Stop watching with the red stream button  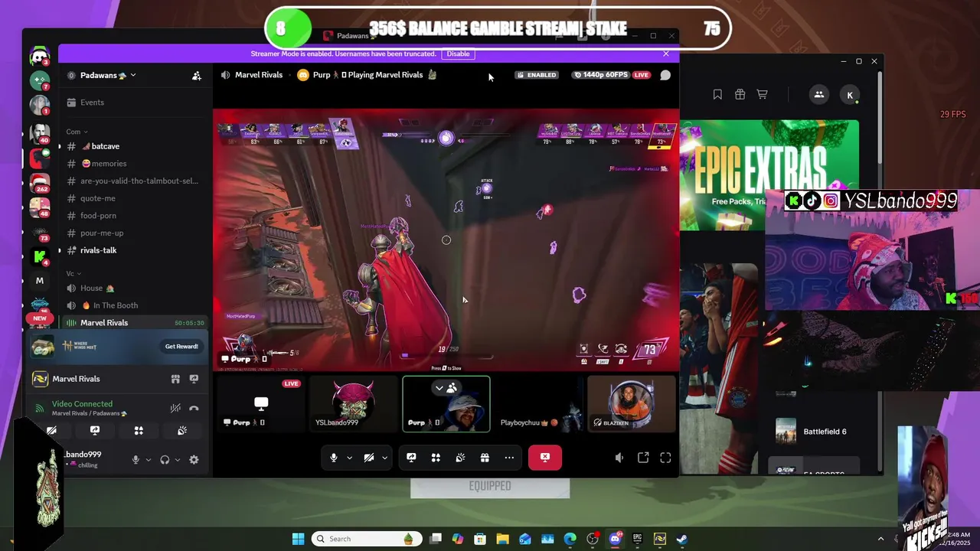[545, 458]
